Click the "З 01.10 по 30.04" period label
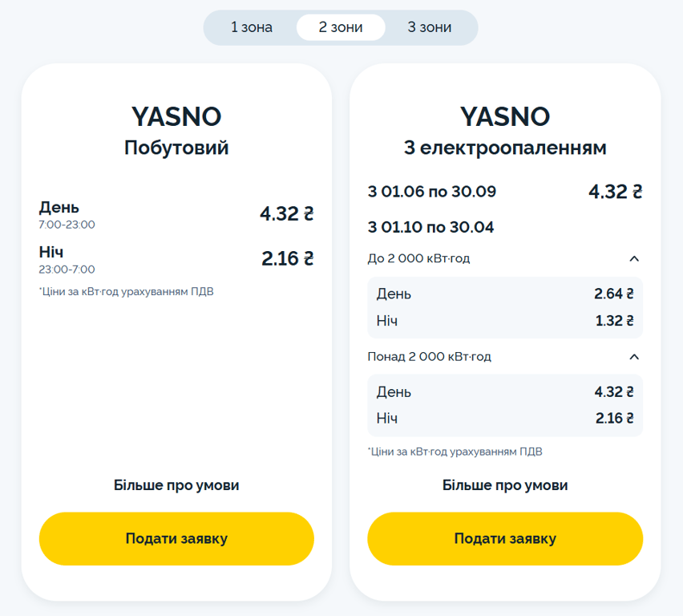This screenshot has width=683, height=616. tap(430, 227)
